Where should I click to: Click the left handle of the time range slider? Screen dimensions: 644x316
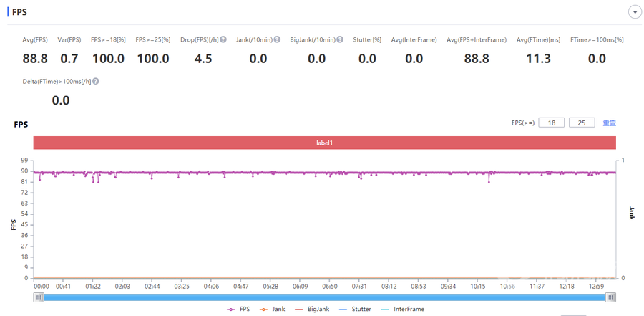pyautogui.click(x=39, y=297)
